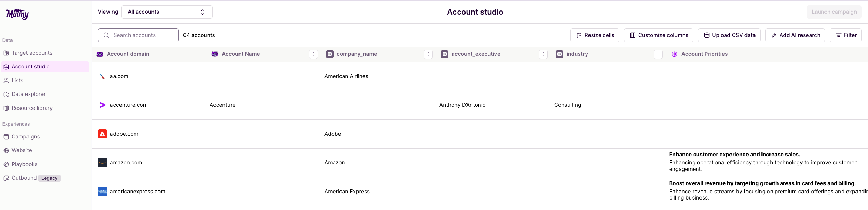
Task: Click the adobe.com domain cell
Action: coord(149,134)
